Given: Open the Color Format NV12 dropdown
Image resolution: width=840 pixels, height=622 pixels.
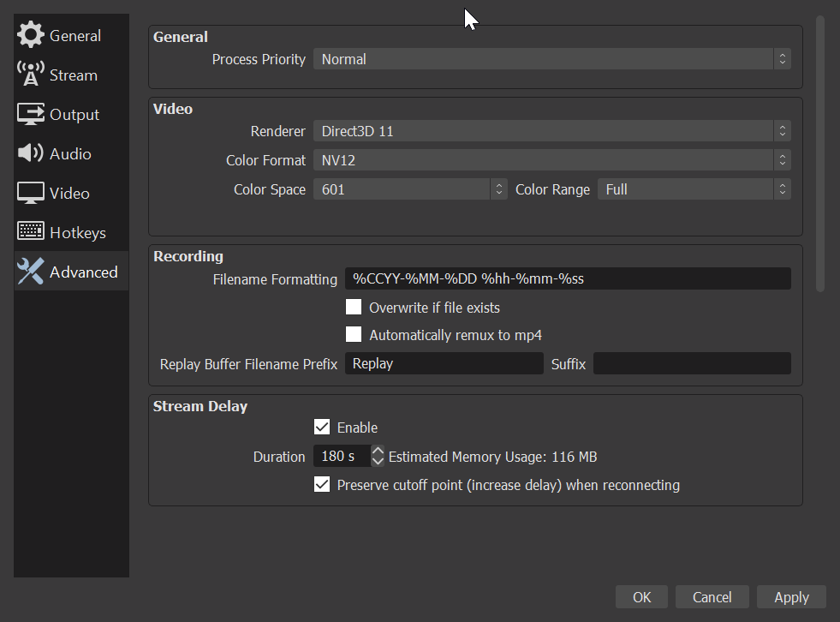Looking at the screenshot, I should coord(551,160).
